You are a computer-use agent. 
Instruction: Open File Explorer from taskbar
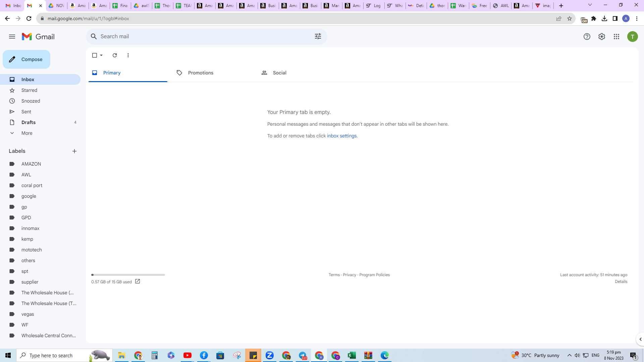pyautogui.click(x=121, y=355)
